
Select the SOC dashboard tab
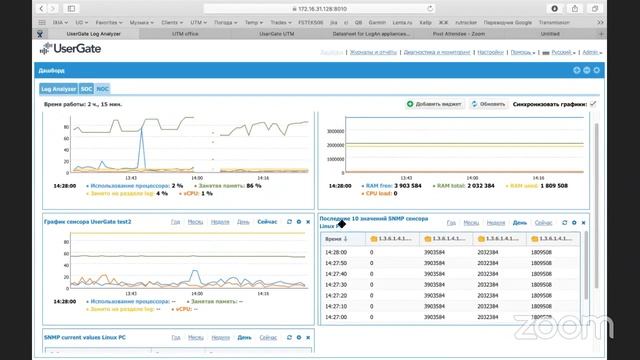click(86, 89)
